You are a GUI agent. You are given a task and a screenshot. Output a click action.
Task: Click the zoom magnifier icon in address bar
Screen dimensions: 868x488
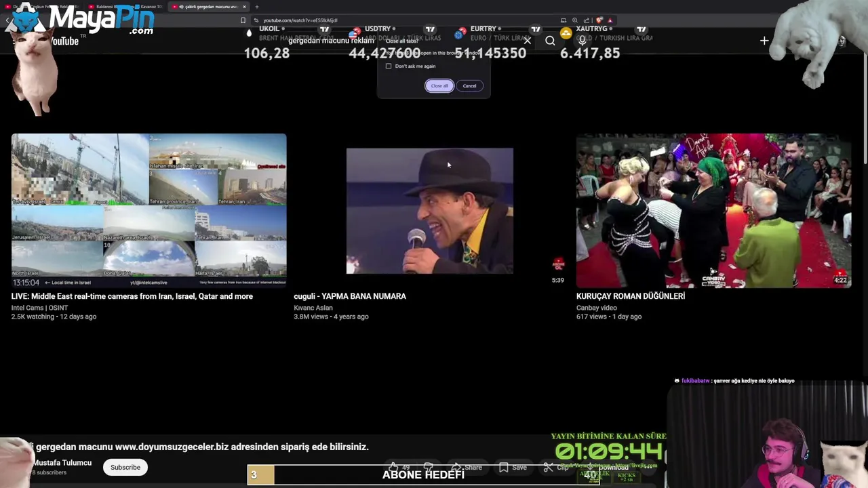click(x=575, y=20)
